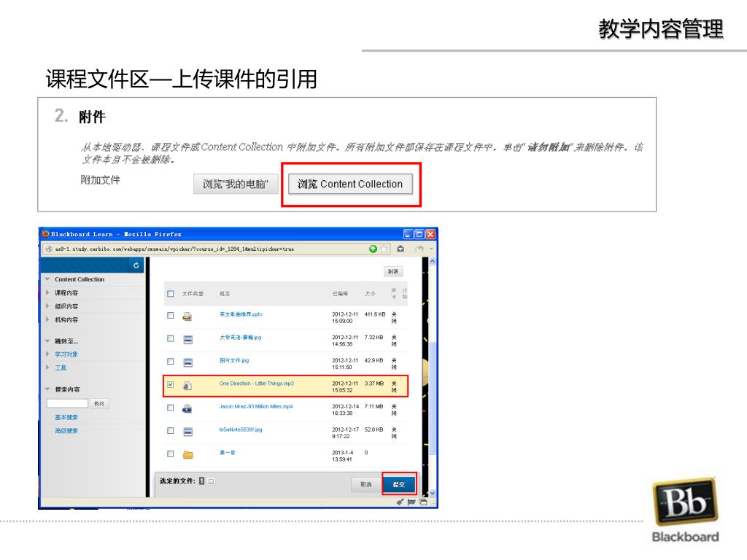Check the box for 图片文件.jpg
747x560 pixels.
tap(171, 362)
